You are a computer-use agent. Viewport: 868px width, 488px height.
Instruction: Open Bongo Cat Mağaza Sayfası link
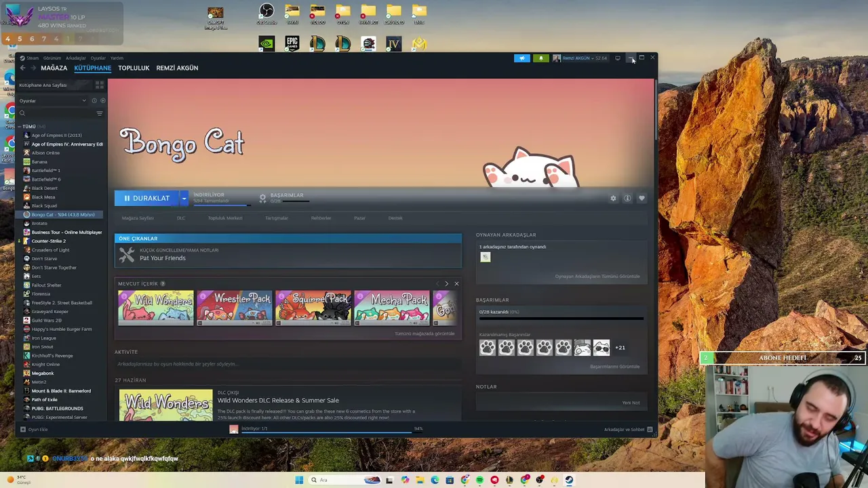coord(138,218)
